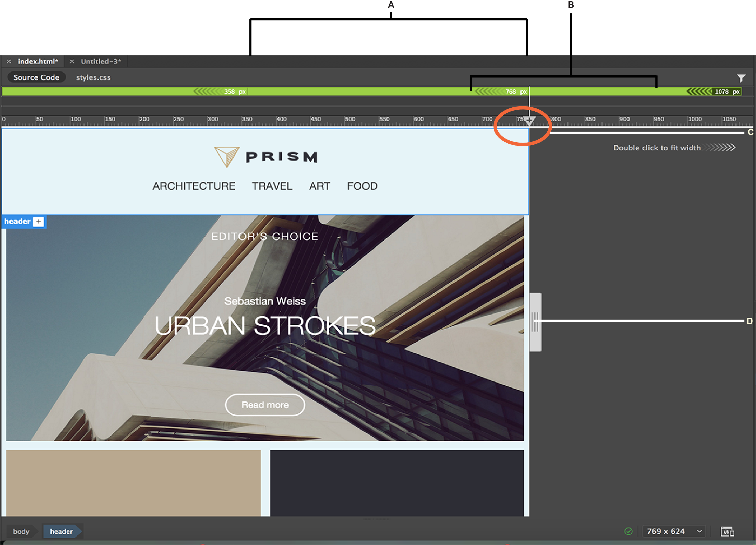The height and width of the screenshot is (545, 756).
Task: Click the scrubber grip handle on canvas edge
Action: [x=536, y=321]
